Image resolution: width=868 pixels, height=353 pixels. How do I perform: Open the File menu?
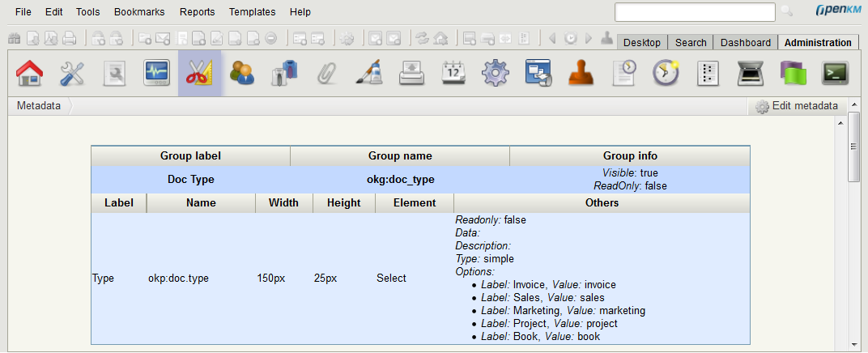point(23,11)
